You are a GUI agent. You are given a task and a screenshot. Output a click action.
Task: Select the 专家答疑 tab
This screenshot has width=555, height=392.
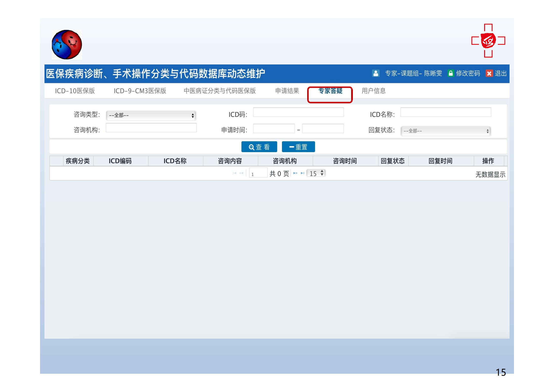330,91
